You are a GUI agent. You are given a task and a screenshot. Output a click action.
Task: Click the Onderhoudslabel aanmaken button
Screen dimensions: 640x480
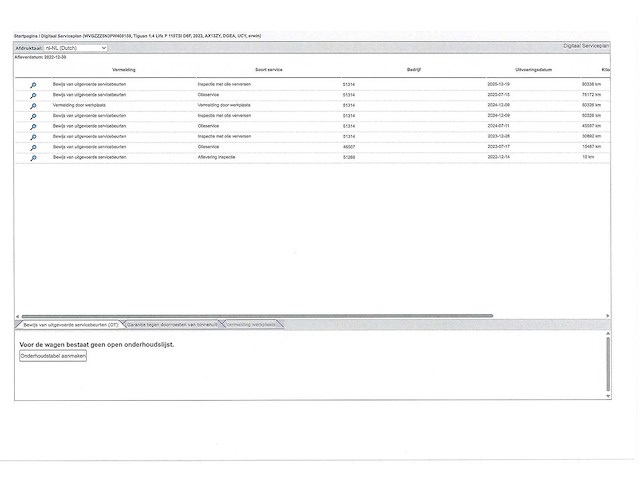tap(53, 356)
